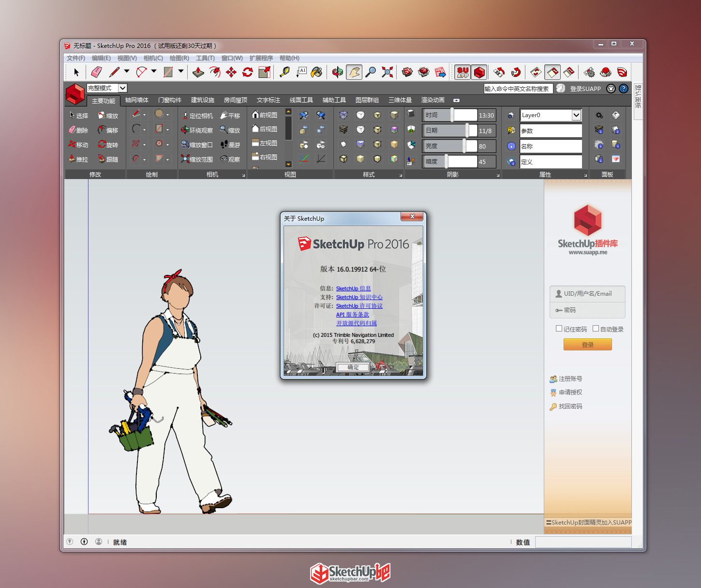The image size is (701, 588).
Task: Select the arrow Select tool in top toolbar
Action: coord(76,72)
